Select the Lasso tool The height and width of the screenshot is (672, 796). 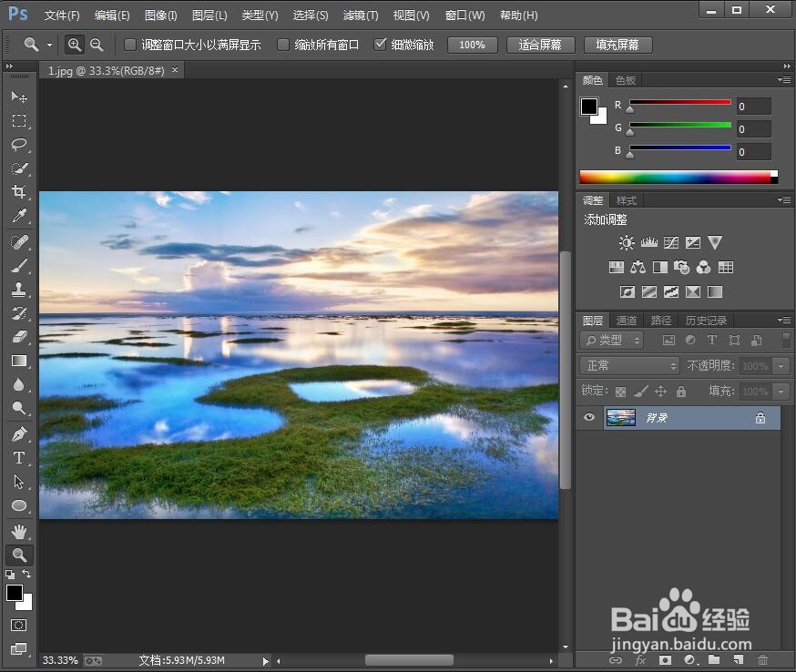[19, 144]
